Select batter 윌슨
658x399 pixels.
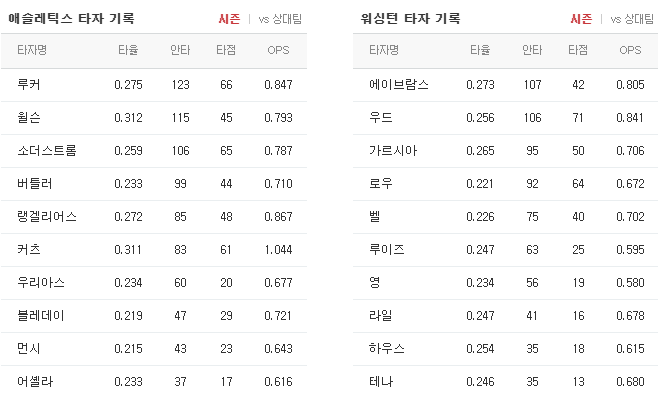pos(29,117)
